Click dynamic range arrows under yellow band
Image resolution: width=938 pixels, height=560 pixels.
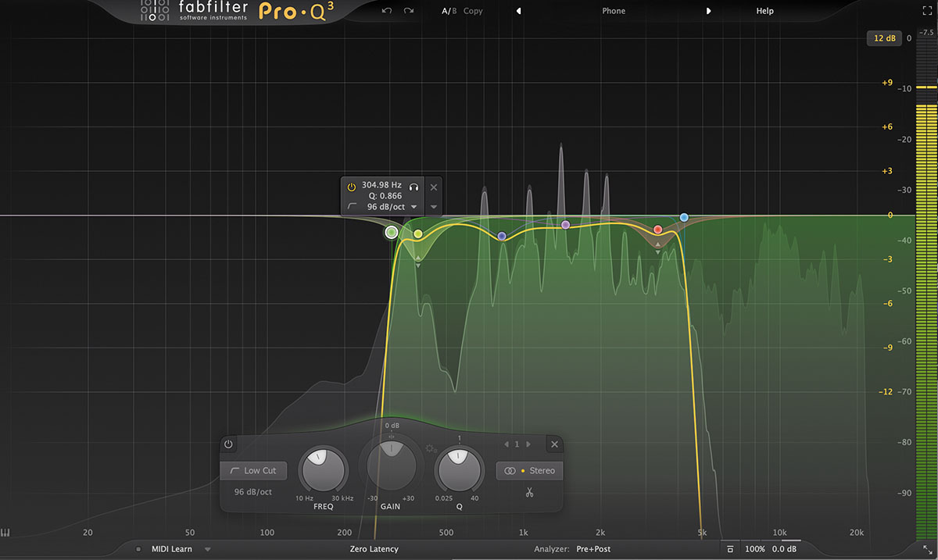(x=418, y=262)
